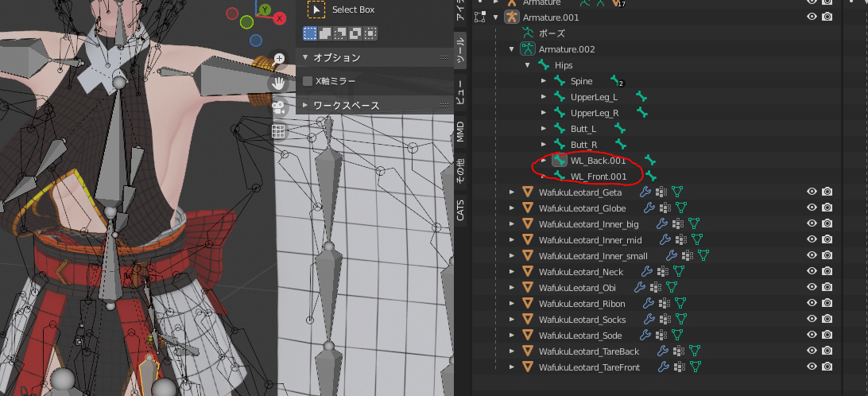Choose the Set new selection mode icon
This screenshot has width=868, height=396.
(x=309, y=33)
